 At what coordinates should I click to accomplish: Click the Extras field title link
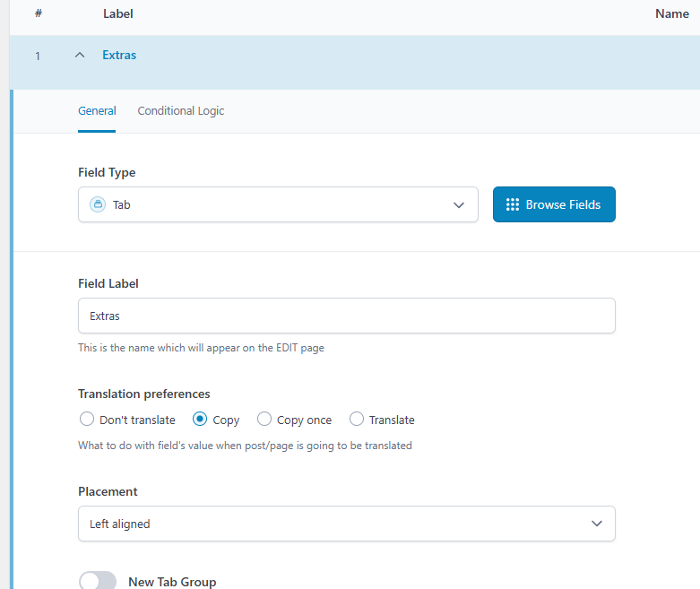(x=119, y=55)
